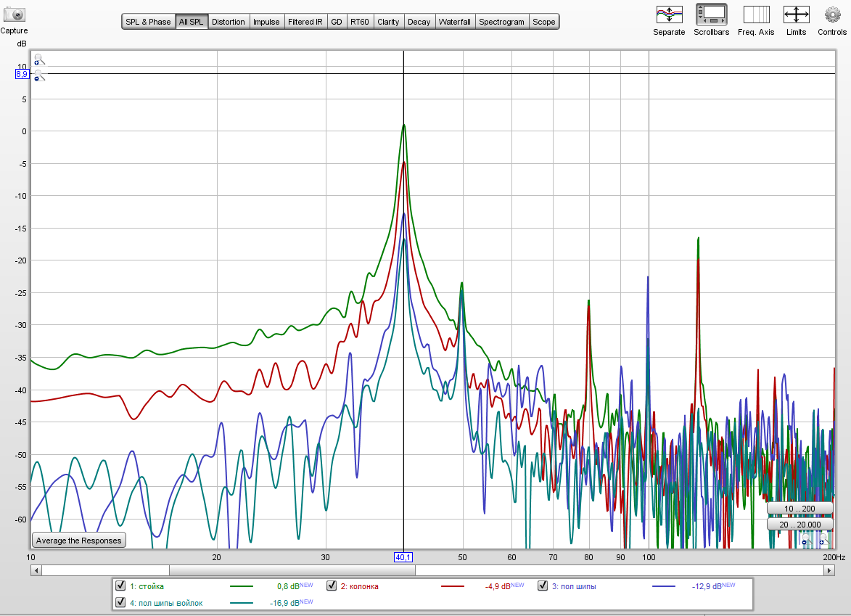Toggle the Scrollbars display option

[x=710, y=15]
